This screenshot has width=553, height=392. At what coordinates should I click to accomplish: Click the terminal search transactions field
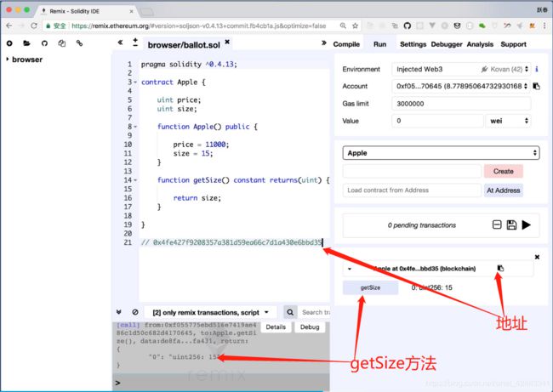tap(316, 312)
